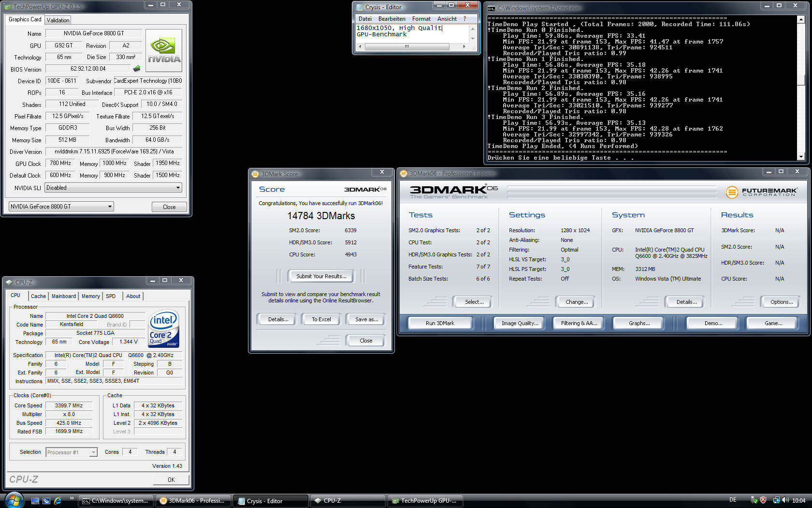Click the Image Quality button in 3DMark06

[x=520, y=323]
